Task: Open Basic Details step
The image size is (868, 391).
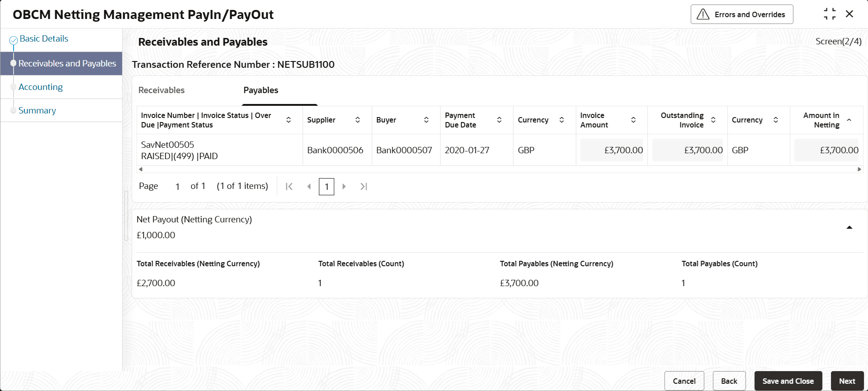Action: click(44, 38)
